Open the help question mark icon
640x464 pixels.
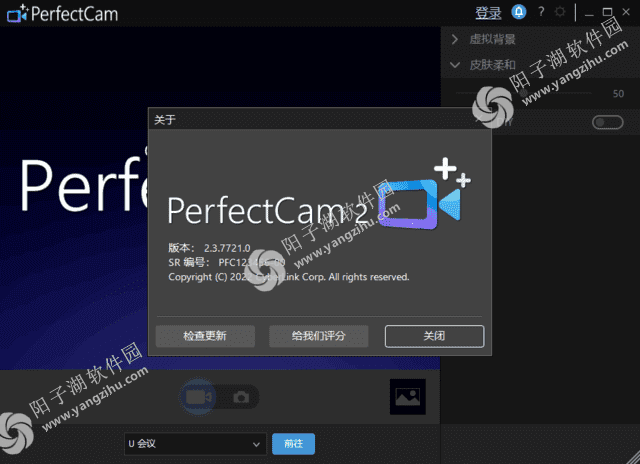point(541,12)
